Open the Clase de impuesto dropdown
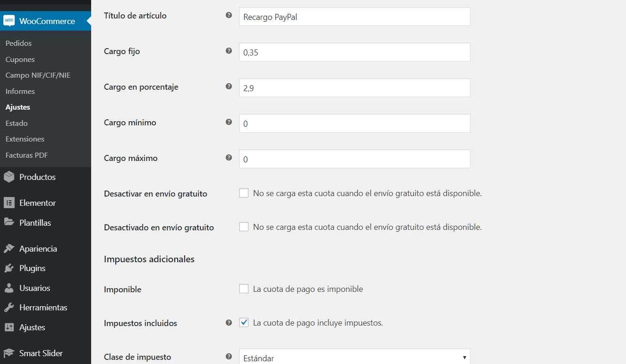 pos(354,358)
